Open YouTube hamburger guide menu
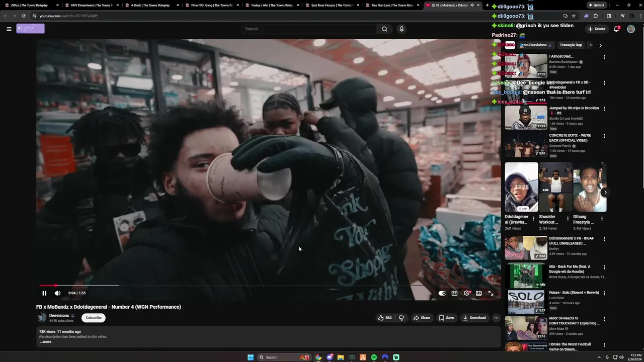This screenshot has width=644, height=362. tap(9, 29)
